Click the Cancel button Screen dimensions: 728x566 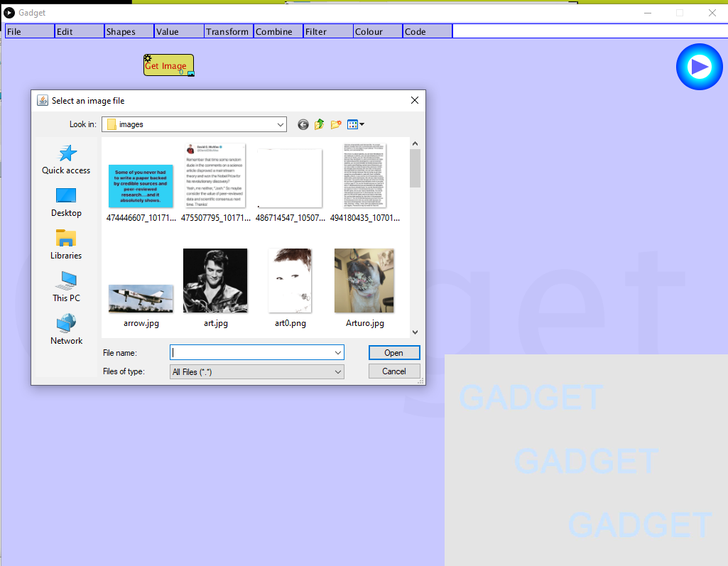pos(394,371)
